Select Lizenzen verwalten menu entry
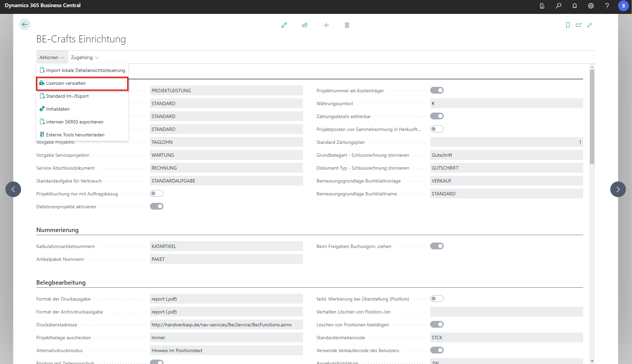632x364 pixels. (66, 83)
